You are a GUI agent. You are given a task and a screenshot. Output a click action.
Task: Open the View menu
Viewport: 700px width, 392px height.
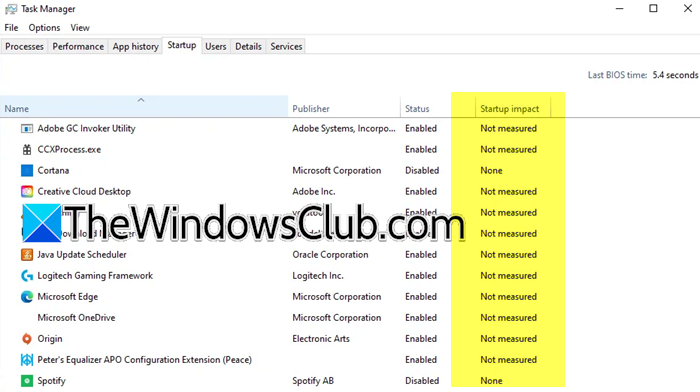80,28
